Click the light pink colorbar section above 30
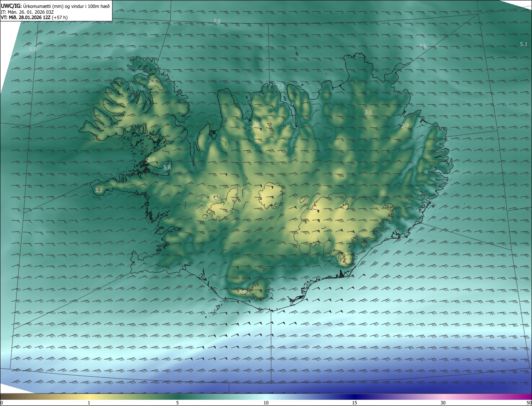Screen dimensions: 532x406 [x=443, y=396]
